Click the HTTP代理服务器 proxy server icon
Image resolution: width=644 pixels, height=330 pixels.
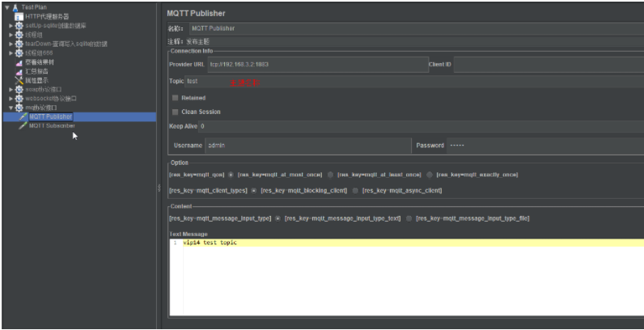(19, 17)
